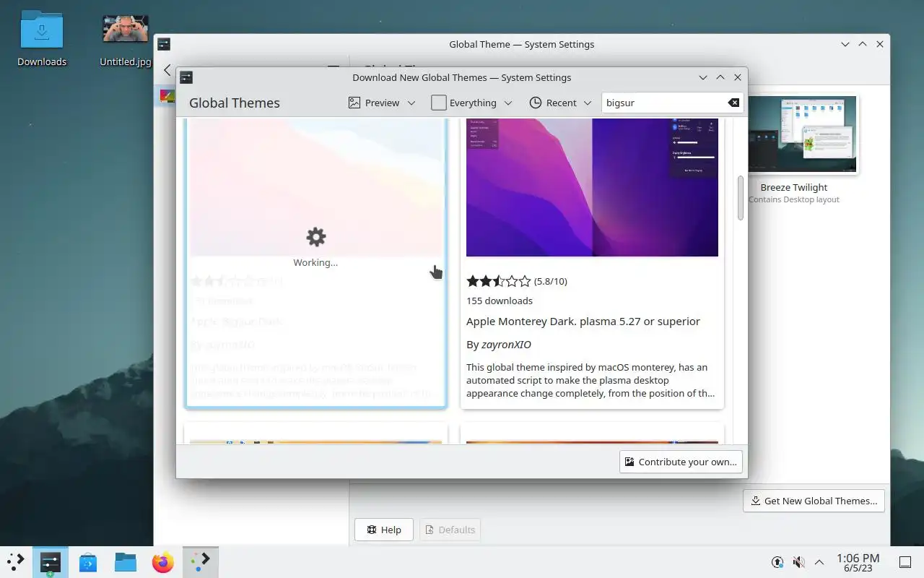Image resolution: width=924 pixels, height=578 pixels.
Task: Expand the hidden system tray icons
Action: point(819,562)
